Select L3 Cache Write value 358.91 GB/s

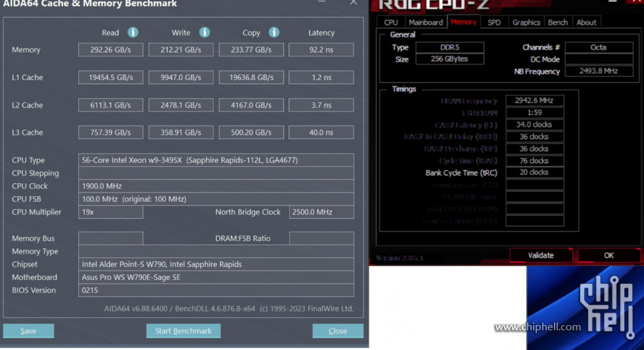point(181,132)
